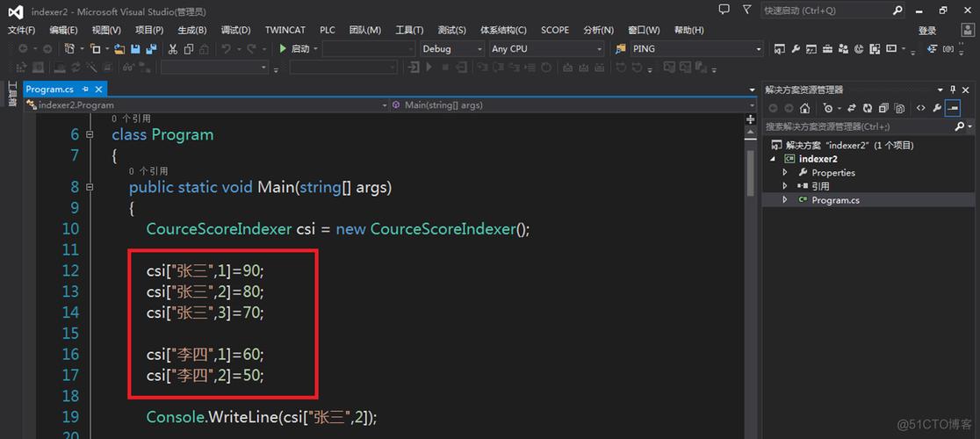Click the feedback speech bubble icon
This screenshot has height=439, width=980.
(724, 10)
